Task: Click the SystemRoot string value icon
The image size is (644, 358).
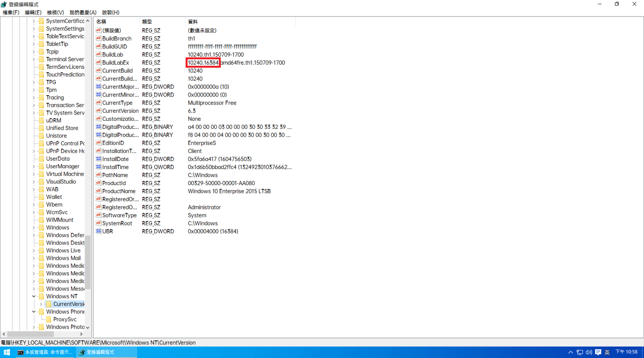Action: coord(99,223)
